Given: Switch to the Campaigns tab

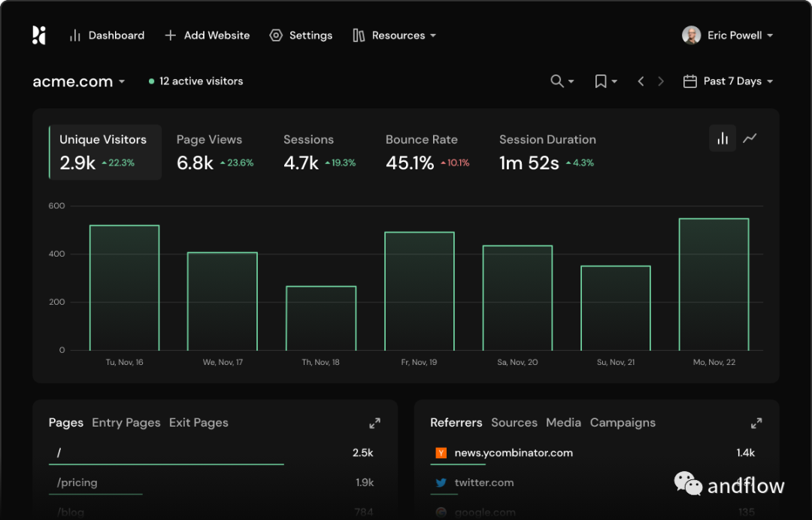Looking at the screenshot, I should (623, 423).
